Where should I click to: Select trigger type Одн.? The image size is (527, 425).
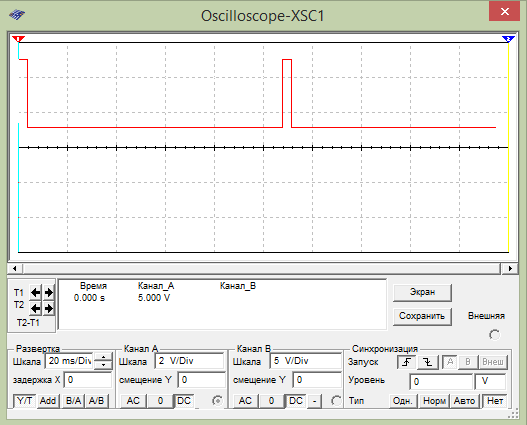(x=403, y=401)
